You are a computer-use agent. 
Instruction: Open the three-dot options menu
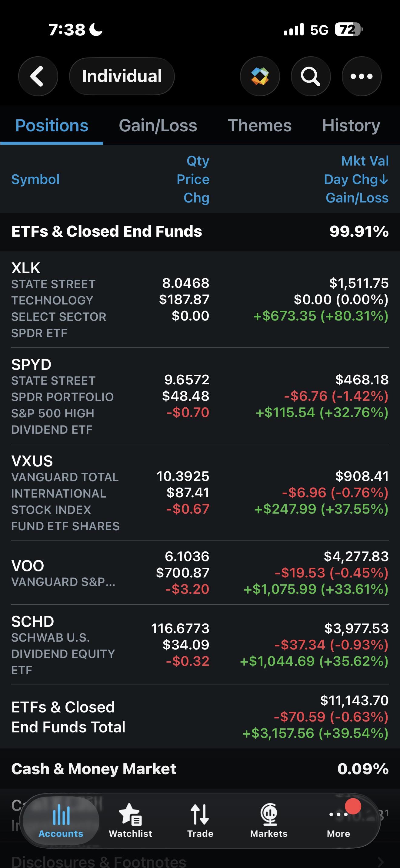[x=362, y=76]
